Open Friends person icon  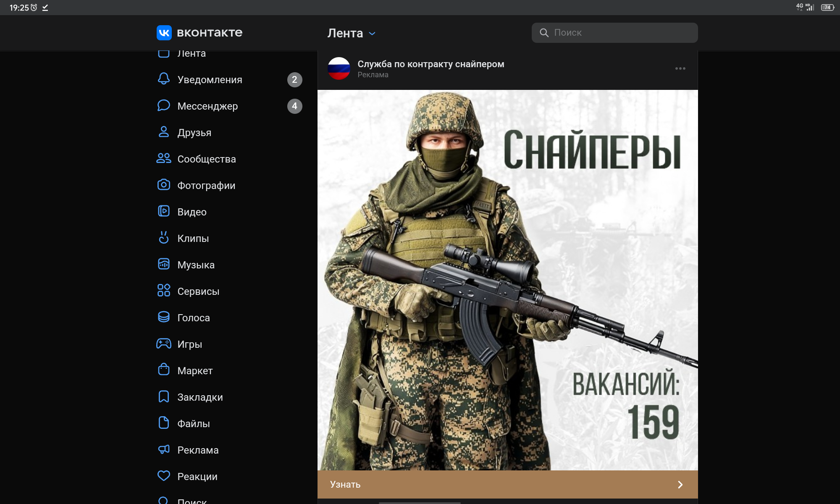(x=164, y=132)
